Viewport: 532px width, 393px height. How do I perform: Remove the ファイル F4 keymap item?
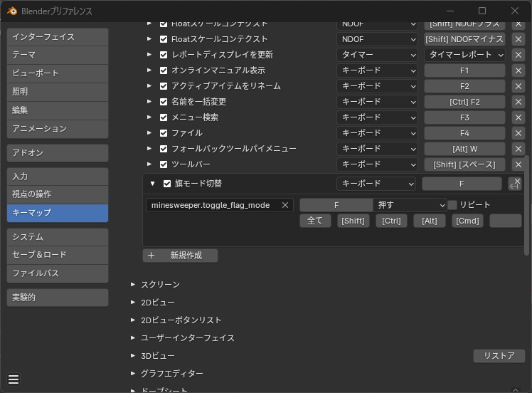coord(518,133)
